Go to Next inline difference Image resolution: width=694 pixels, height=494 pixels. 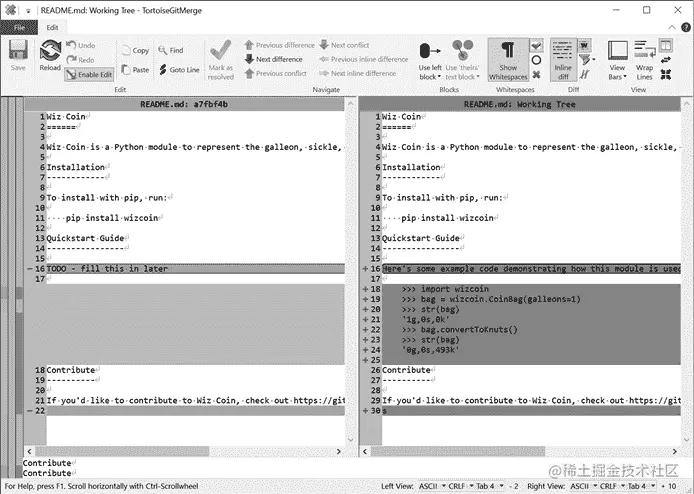(x=357, y=73)
